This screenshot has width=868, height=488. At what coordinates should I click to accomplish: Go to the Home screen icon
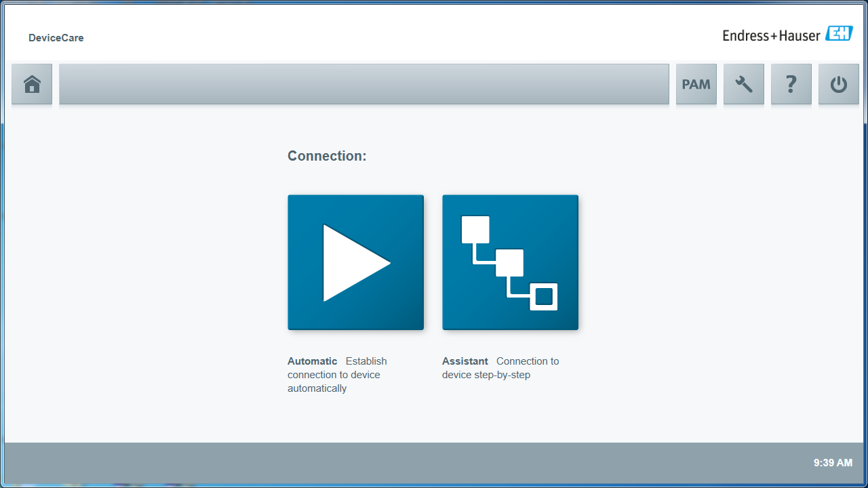[x=32, y=84]
